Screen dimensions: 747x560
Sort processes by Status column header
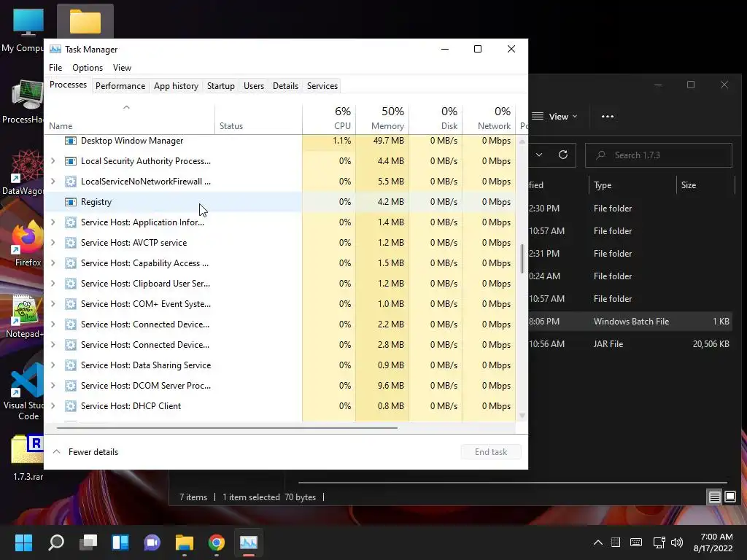coord(258,118)
